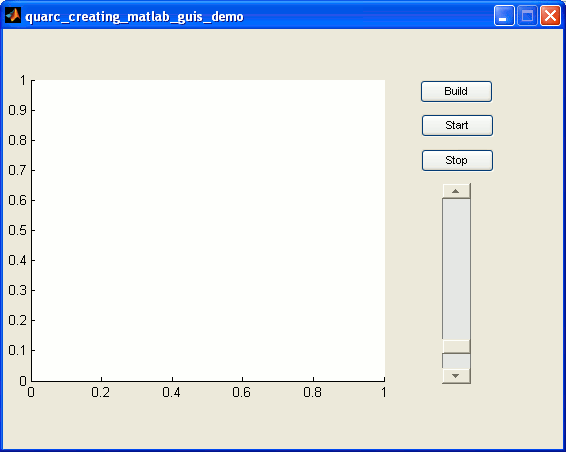
Task: Click the MATLAB icon in the title bar
Action: [13, 16]
